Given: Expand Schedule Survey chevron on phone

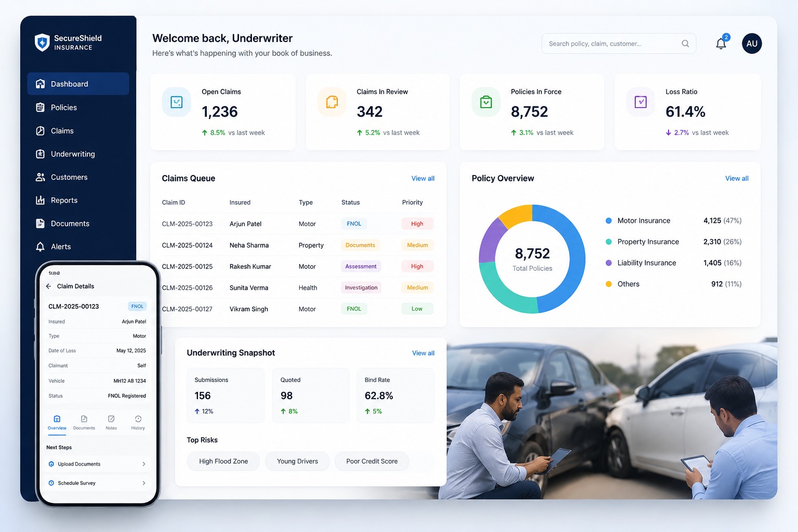Looking at the screenshot, I should (x=144, y=483).
